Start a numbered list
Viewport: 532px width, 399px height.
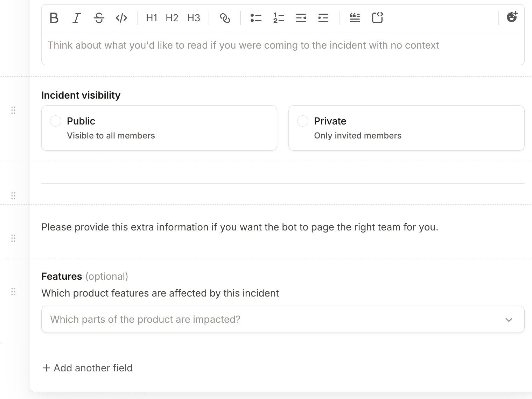(x=279, y=18)
